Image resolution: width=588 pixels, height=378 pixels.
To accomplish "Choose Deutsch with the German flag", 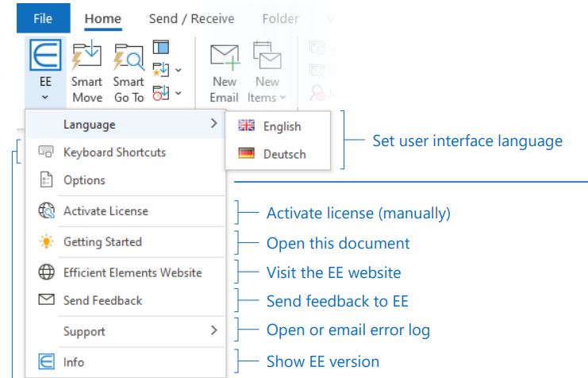I will (271, 154).
